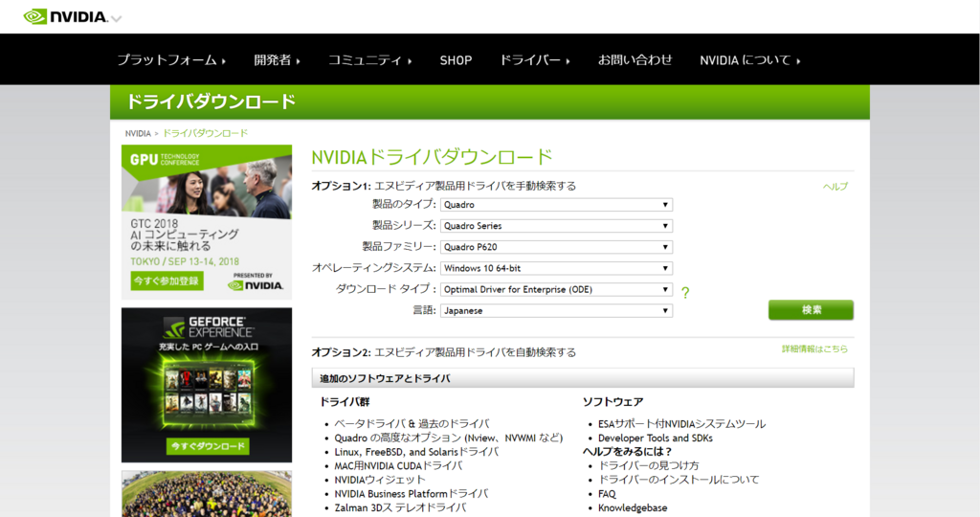
Task: Open the 製品のタイプ dropdown showing Quadro
Action: (x=556, y=205)
